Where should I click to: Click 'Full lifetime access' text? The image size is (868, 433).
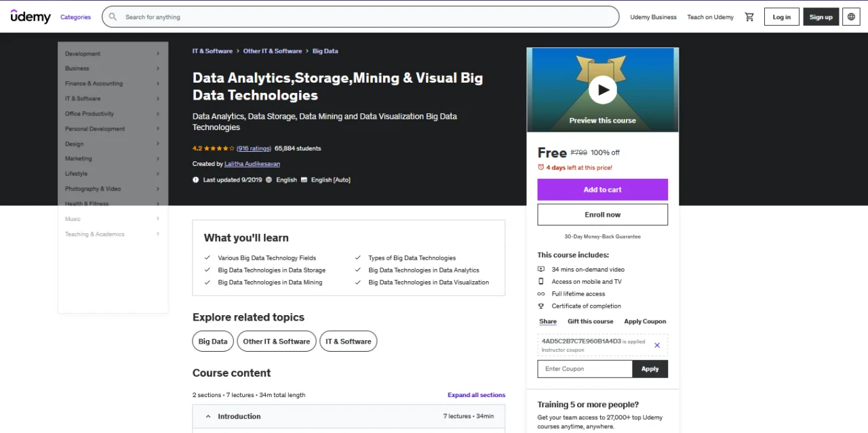[x=578, y=294]
